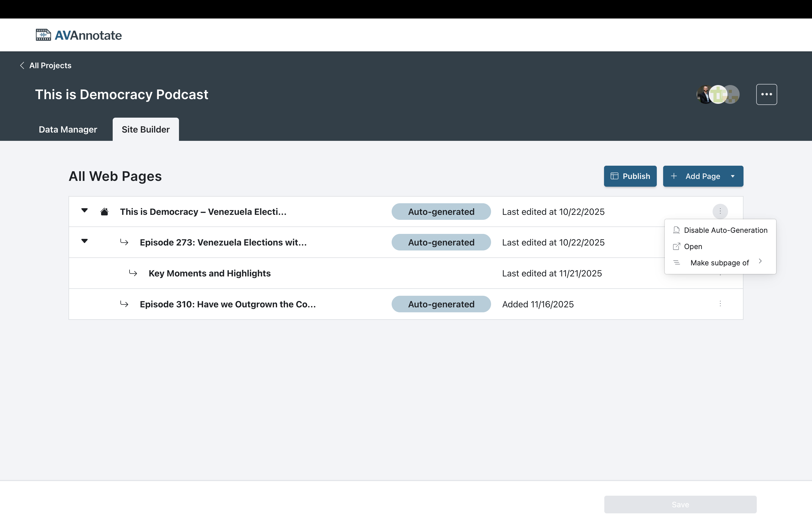Viewport: 812px width, 528px height.
Task: Expand the Make subpage of submenu
Action: coord(719,263)
